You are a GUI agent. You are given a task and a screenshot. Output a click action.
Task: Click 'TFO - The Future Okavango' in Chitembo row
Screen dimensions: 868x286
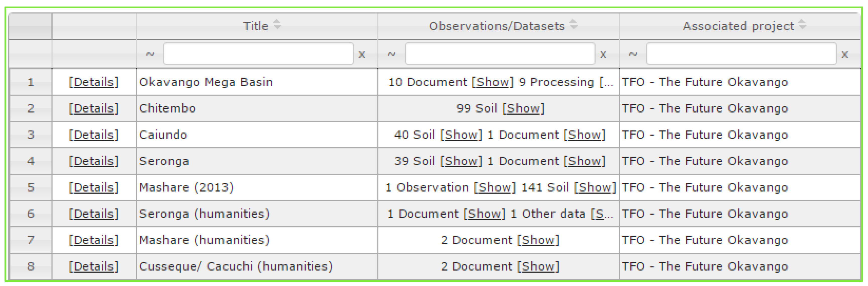tap(705, 108)
